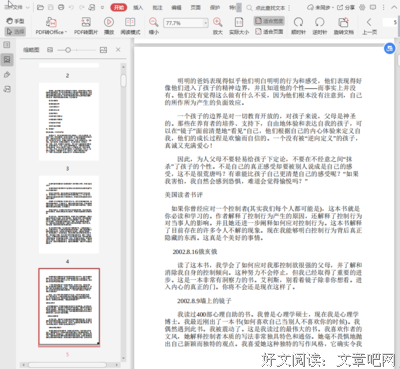Click the line 2002.8.9墙上的镜子 in document
Screen dimensions: 400x369
point(204,301)
